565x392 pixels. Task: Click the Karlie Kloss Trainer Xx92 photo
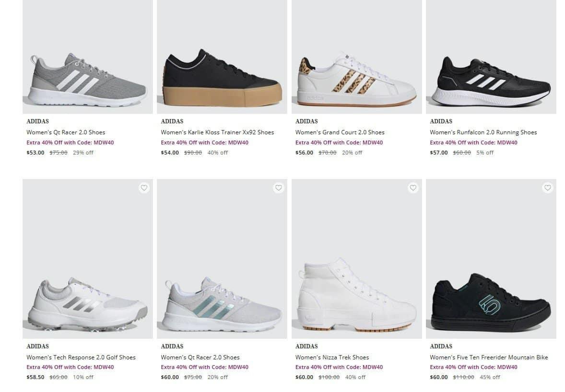[222, 79]
